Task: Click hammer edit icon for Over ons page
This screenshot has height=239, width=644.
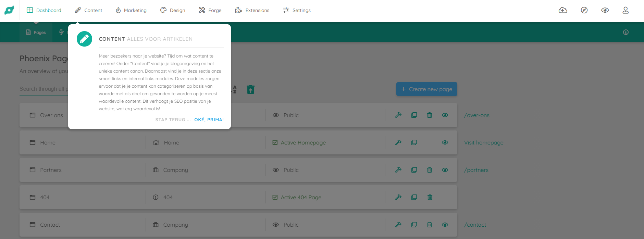Action: 398,115
